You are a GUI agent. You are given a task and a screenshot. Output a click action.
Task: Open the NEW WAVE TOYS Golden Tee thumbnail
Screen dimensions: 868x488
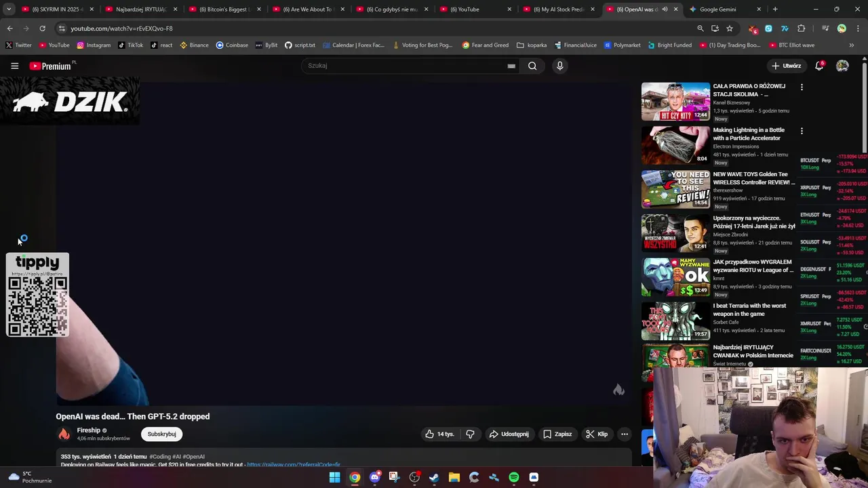[675, 189]
